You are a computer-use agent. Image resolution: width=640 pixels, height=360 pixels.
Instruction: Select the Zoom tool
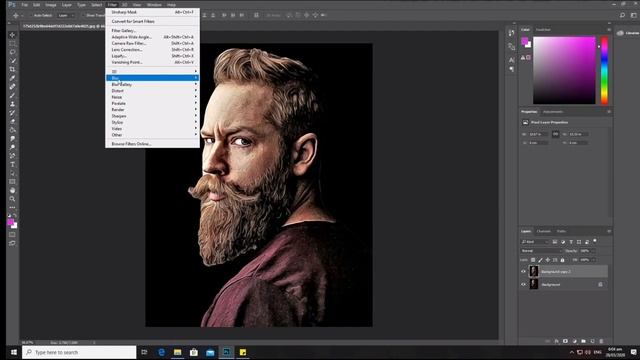12,199
